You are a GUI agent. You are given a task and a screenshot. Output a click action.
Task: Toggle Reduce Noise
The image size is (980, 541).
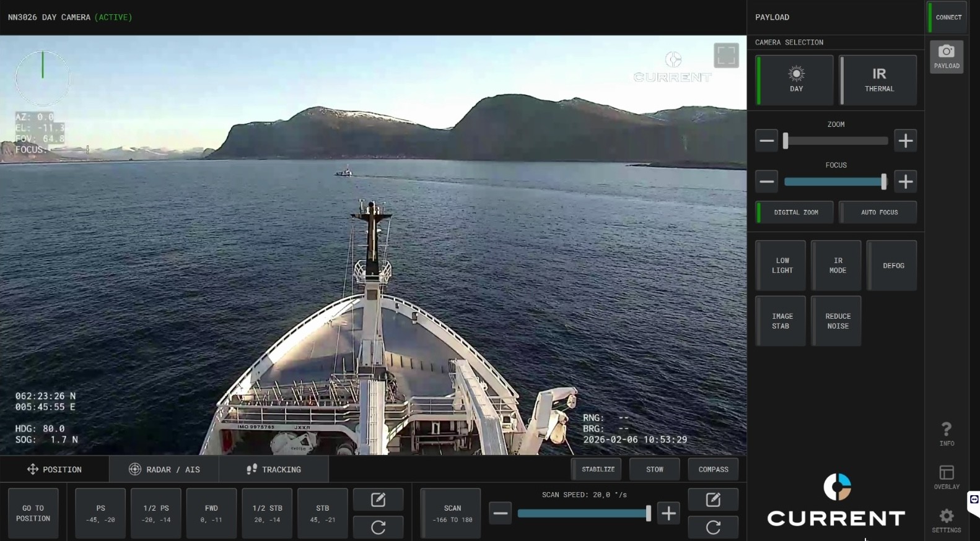tap(836, 321)
